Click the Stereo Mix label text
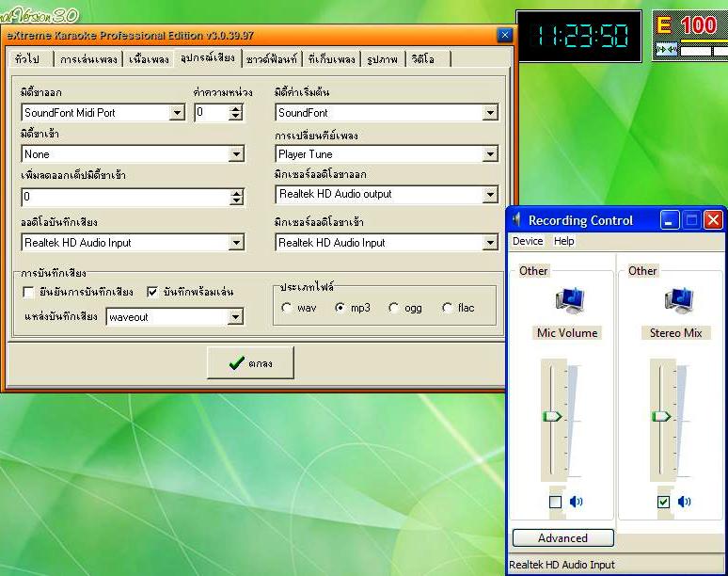The width and height of the screenshot is (728, 576). (x=675, y=333)
